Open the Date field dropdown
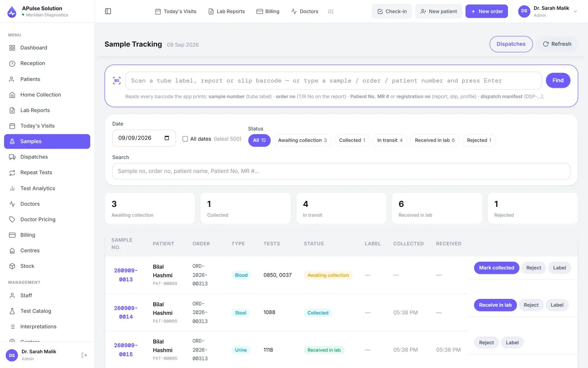588x368 pixels. click(144, 138)
